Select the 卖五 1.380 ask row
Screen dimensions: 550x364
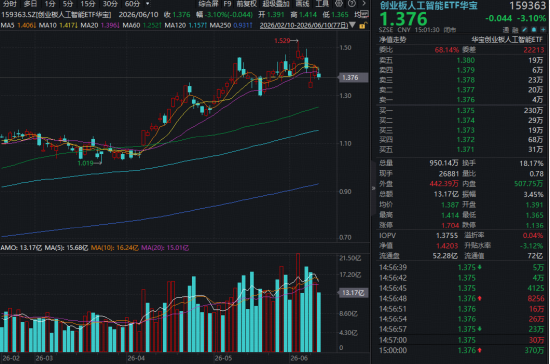461,60
